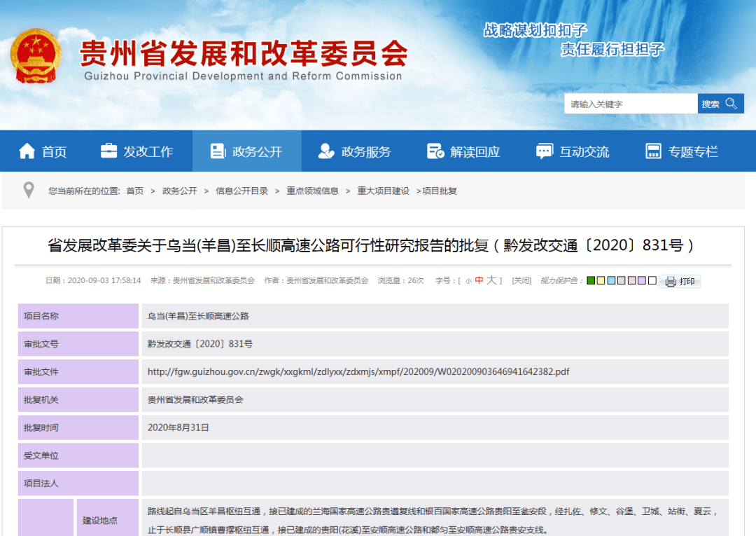Click the printer icon next to 打印

click(x=671, y=282)
